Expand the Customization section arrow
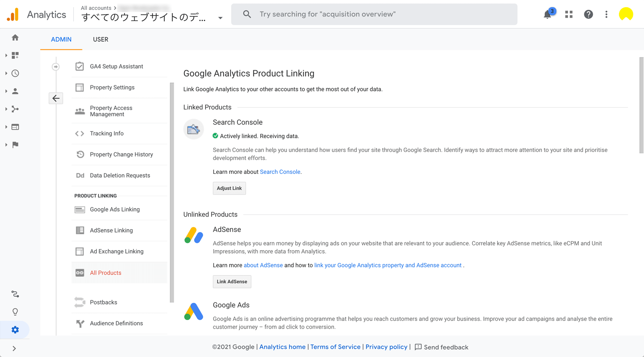644x357 pixels. pos(6,55)
